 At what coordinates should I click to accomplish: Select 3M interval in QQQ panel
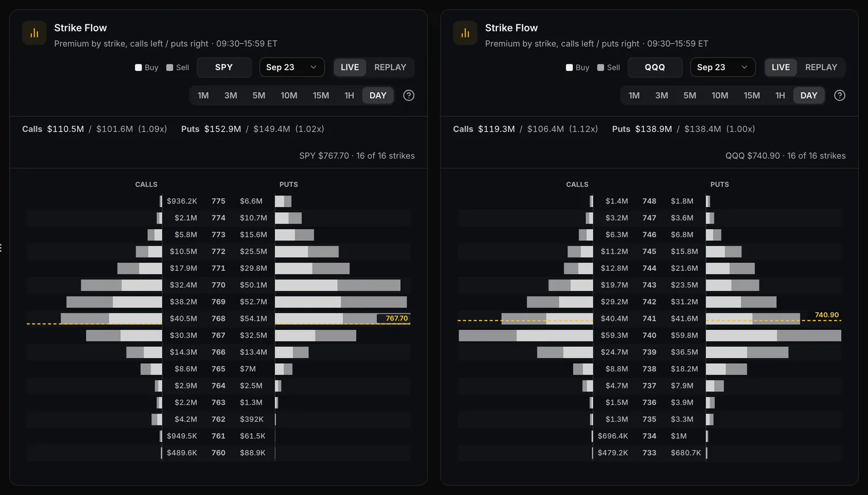[x=661, y=96]
